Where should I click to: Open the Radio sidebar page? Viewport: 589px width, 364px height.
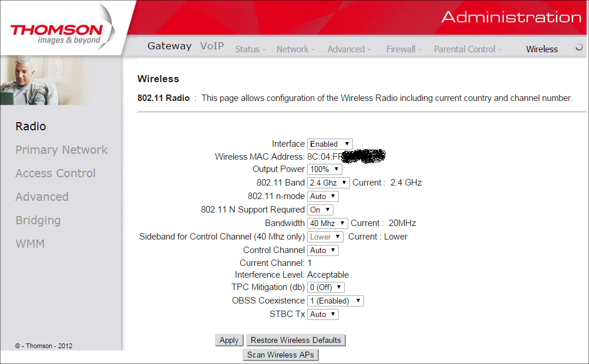click(x=31, y=126)
